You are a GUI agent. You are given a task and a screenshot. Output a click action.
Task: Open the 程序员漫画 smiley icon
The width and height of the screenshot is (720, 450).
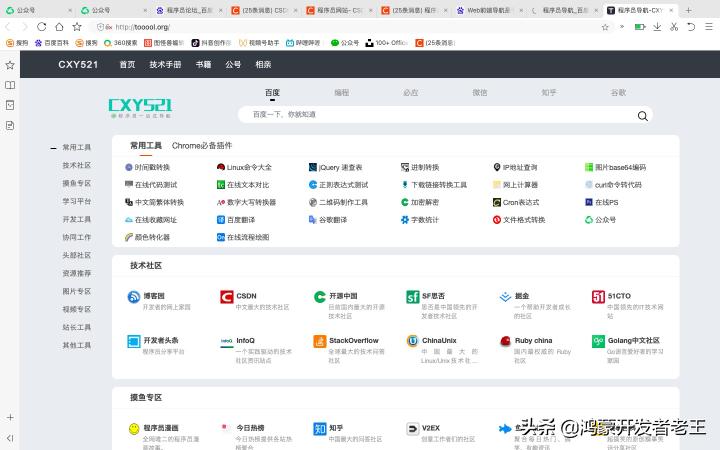(x=134, y=428)
